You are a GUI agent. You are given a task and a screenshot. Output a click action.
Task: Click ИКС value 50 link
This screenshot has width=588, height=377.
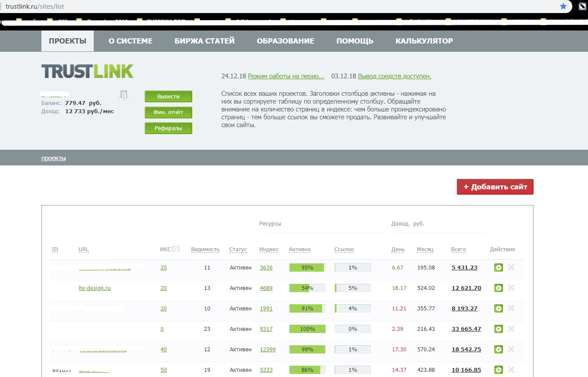tap(163, 370)
